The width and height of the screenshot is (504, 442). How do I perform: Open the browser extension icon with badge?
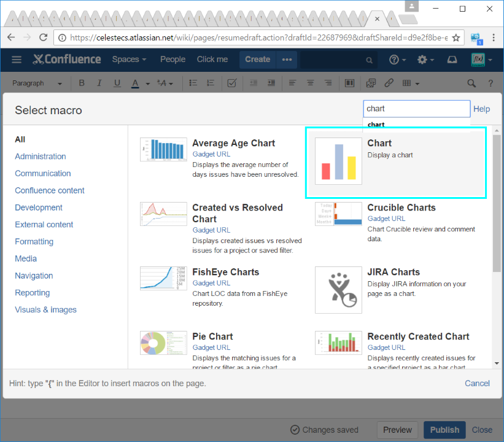click(476, 39)
